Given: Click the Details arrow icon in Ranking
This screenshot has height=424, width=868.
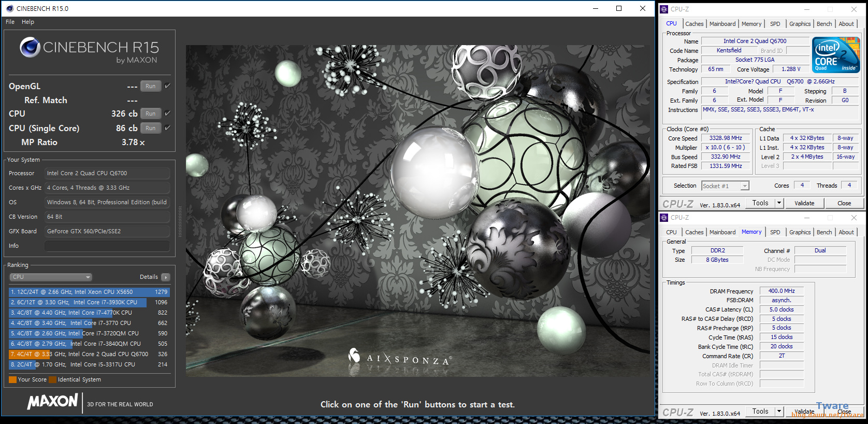Looking at the screenshot, I should 166,277.
